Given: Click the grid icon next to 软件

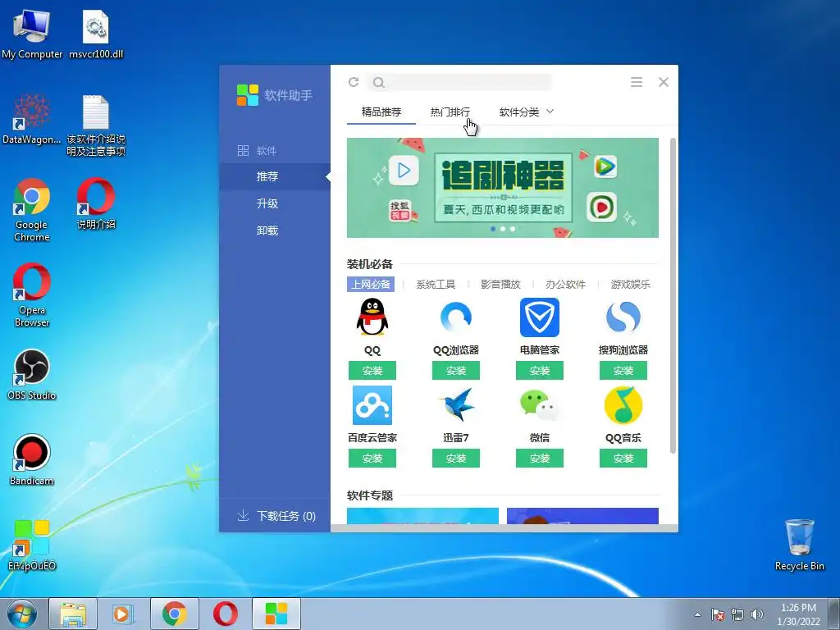Looking at the screenshot, I should coord(243,151).
